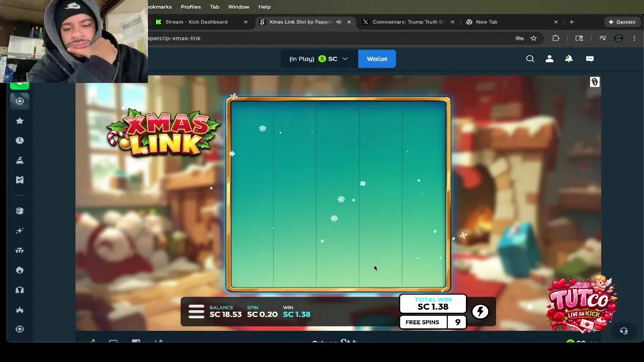Viewport: 644px width, 362px height.
Task: Click the sidebar crown-shaped icon
Action: (20, 310)
